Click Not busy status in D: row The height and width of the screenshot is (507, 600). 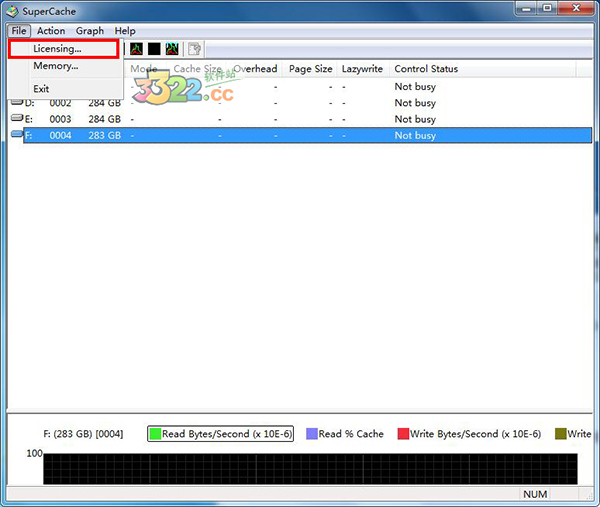(415, 103)
